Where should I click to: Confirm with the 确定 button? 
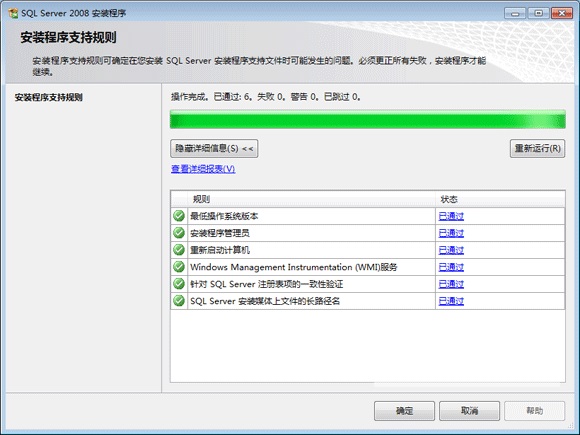tap(404, 411)
